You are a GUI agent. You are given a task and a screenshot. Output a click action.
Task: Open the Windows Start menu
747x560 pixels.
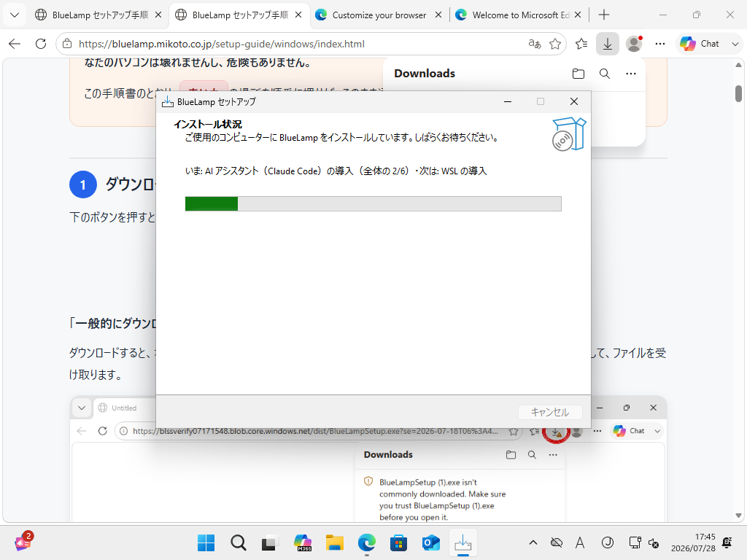[x=206, y=542]
